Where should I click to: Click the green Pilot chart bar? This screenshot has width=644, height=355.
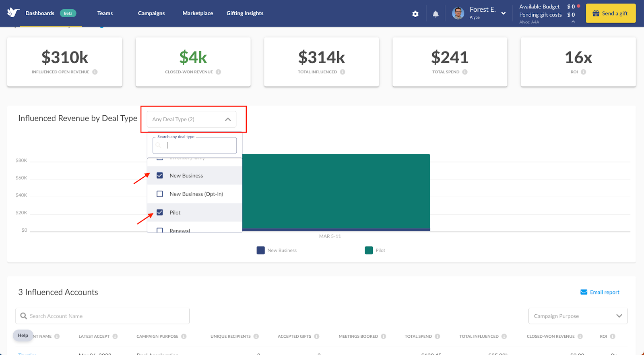336,191
